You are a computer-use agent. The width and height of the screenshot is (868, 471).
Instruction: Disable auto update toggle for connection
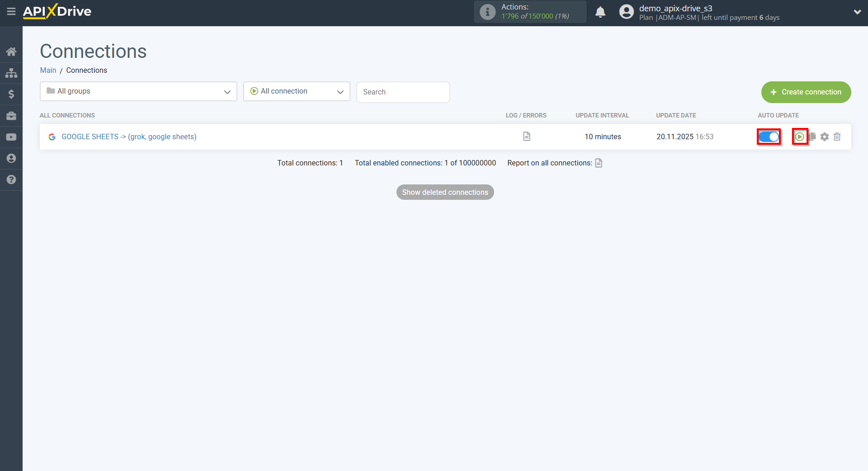[x=769, y=137]
